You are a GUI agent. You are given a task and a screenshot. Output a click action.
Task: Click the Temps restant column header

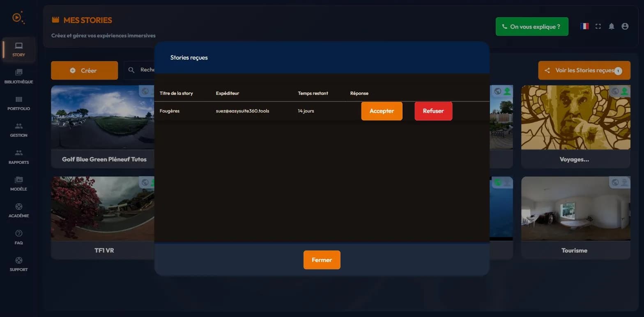313,93
